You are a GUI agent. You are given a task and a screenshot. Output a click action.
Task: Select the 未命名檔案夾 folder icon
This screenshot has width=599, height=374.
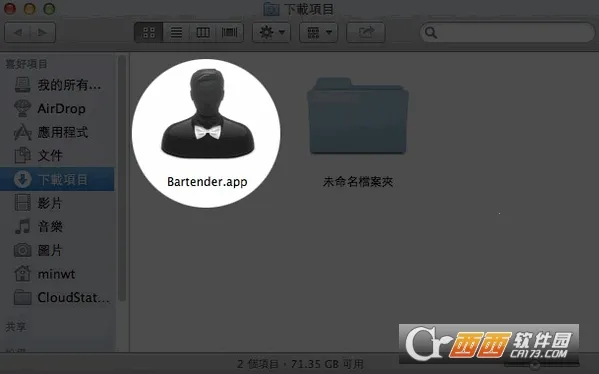358,116
